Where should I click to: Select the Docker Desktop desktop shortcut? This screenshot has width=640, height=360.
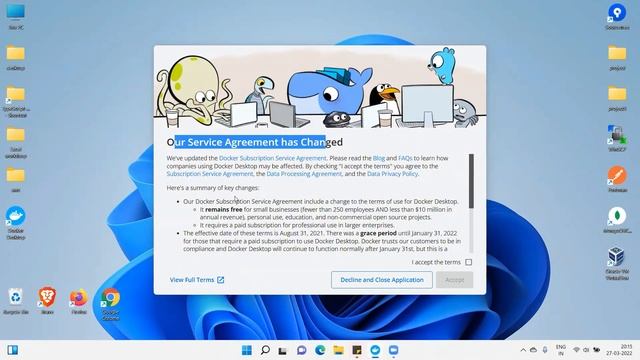tap(16, 222)
